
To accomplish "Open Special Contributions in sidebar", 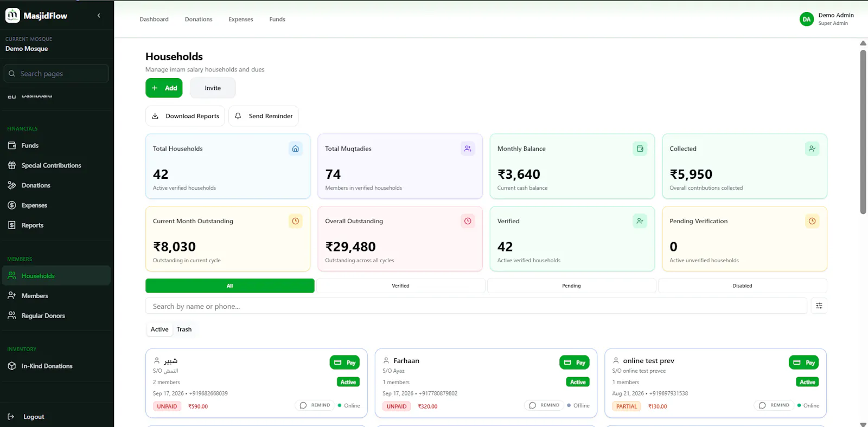I will (51, 166).
